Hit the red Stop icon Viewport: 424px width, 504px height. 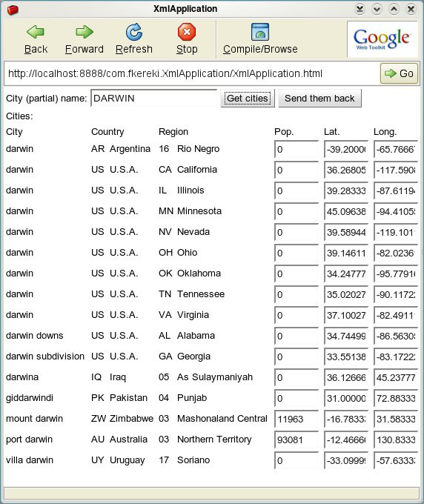click(x=187, y=32)
